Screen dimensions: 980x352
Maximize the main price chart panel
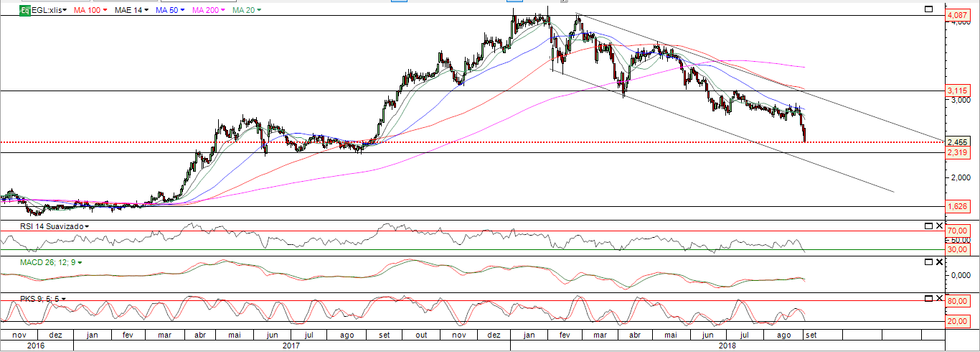[x=928, y=9]
